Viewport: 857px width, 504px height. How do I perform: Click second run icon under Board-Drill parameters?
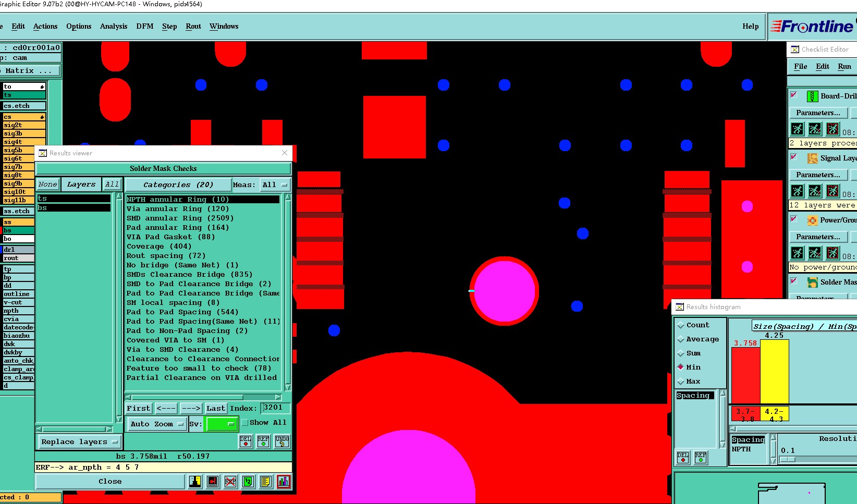(x=815, y=129)
